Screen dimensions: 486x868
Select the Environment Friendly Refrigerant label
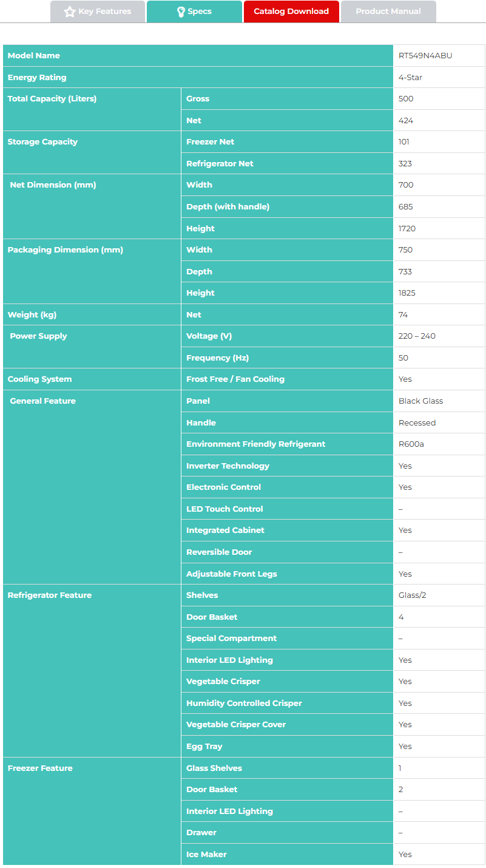click(255, 444)
